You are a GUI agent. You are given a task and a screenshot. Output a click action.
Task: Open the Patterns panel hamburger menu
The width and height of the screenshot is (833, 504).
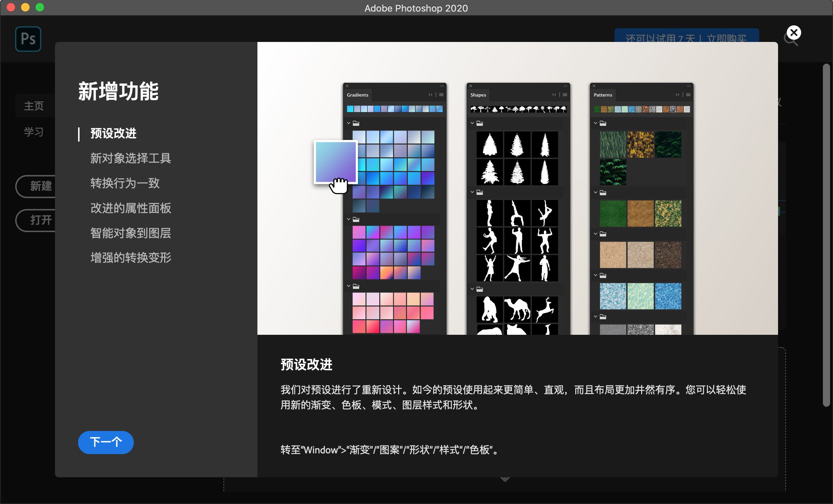pyautogui.click(x=688, y=95)
